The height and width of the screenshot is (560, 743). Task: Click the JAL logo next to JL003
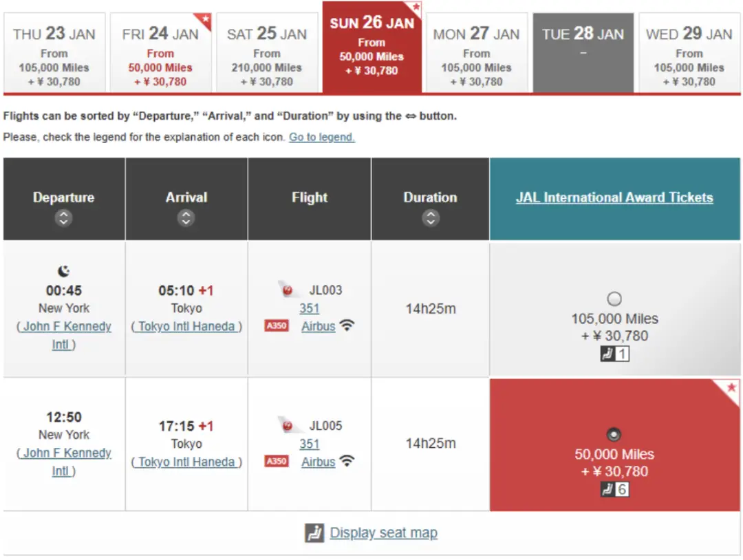[287, 290]
